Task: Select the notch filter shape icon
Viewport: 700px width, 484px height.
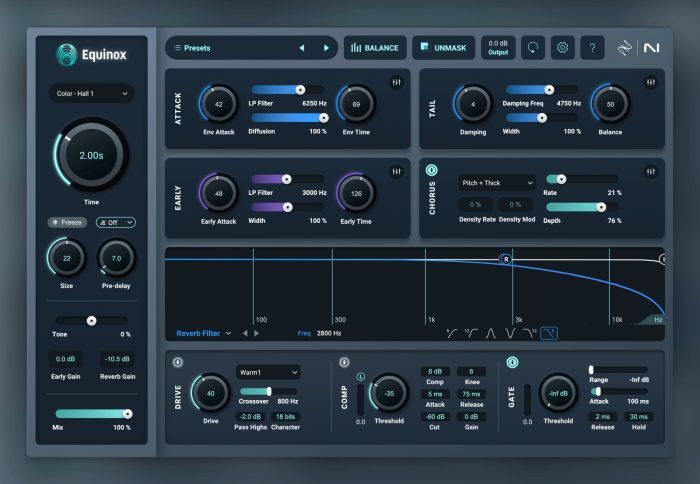Action: pyautogui.click(x=510, y=333)
